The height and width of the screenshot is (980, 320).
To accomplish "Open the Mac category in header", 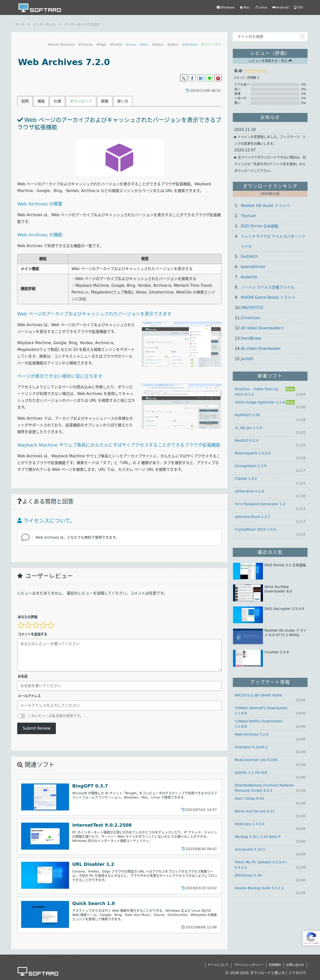I will pos(245,7).
